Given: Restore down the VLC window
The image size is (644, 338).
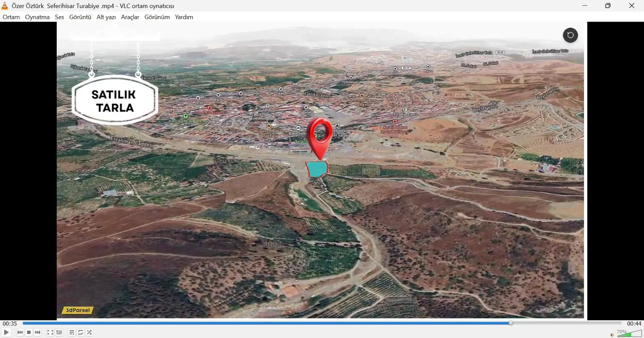Looking at the screenshot, I should (x=608, y=6).
